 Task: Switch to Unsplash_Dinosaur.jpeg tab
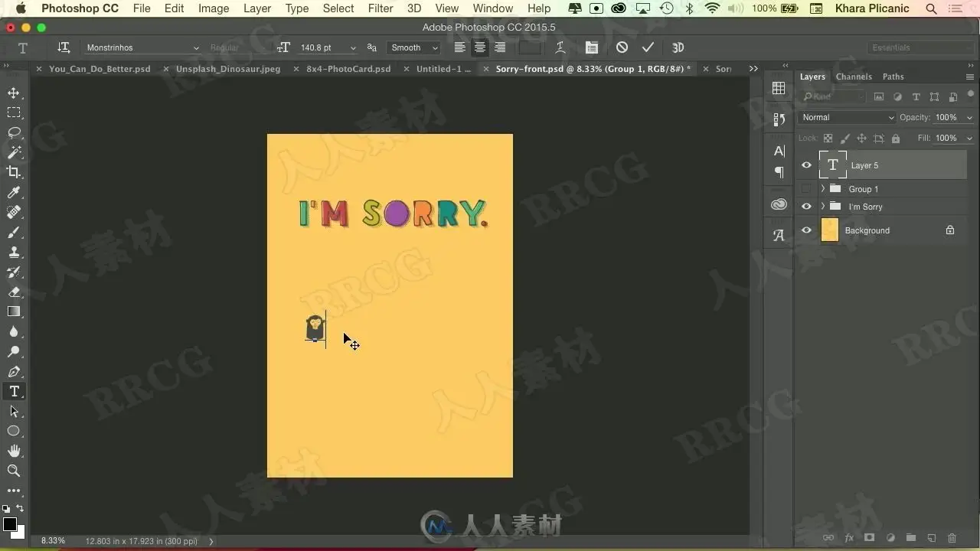[228, 69]
